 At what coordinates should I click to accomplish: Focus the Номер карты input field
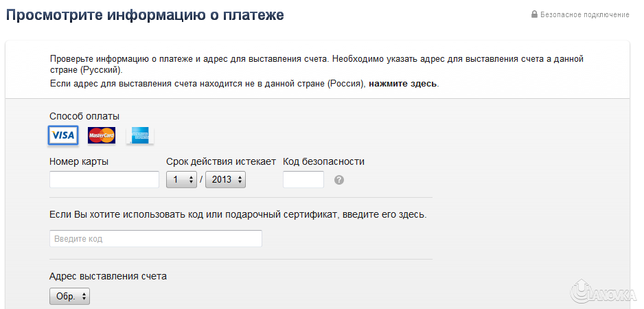[104, 180]
